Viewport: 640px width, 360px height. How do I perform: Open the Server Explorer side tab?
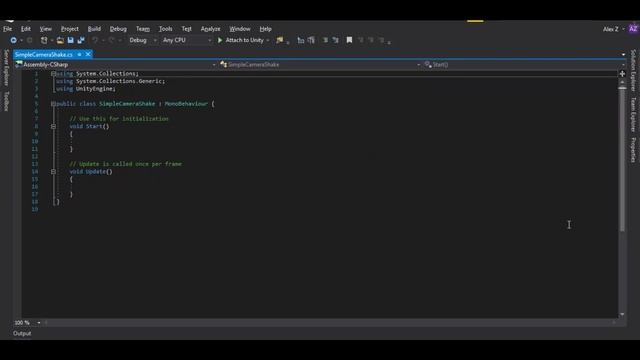[6, 68]
